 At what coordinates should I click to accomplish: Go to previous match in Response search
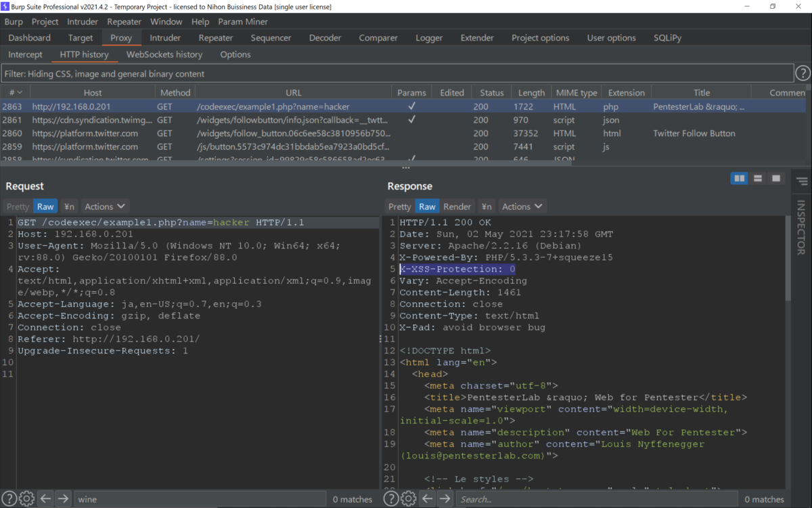tap(427, 499)
